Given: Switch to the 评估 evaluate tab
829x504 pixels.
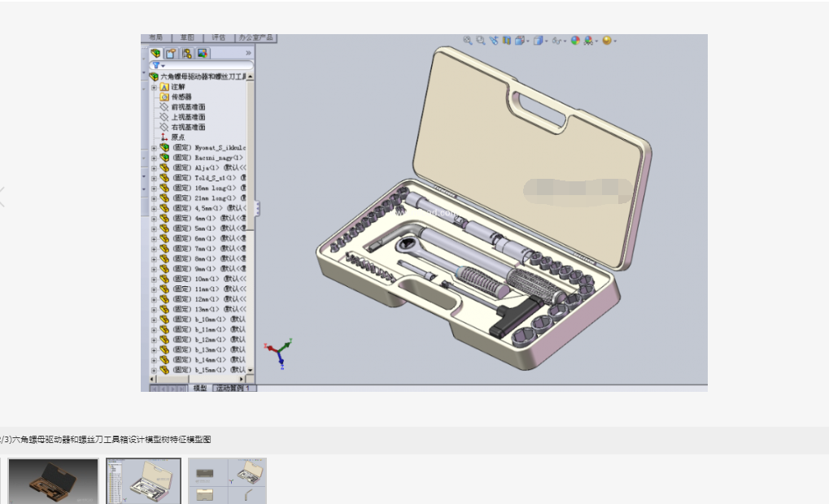Looking at the screenshot, I should pos(218,37).
